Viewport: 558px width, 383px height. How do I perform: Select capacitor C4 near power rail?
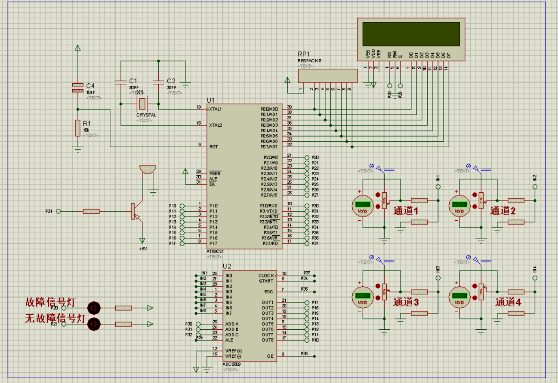coord(78,88)
